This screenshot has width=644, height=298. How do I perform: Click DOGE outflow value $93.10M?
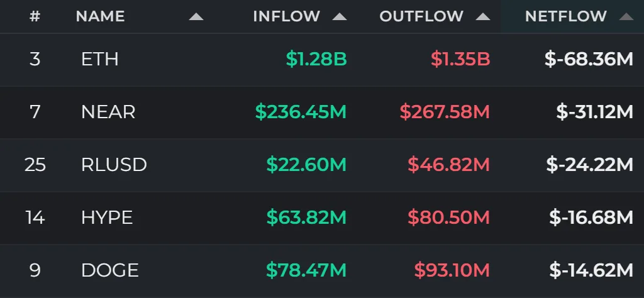pyautogui.click(x=452, y=270)
